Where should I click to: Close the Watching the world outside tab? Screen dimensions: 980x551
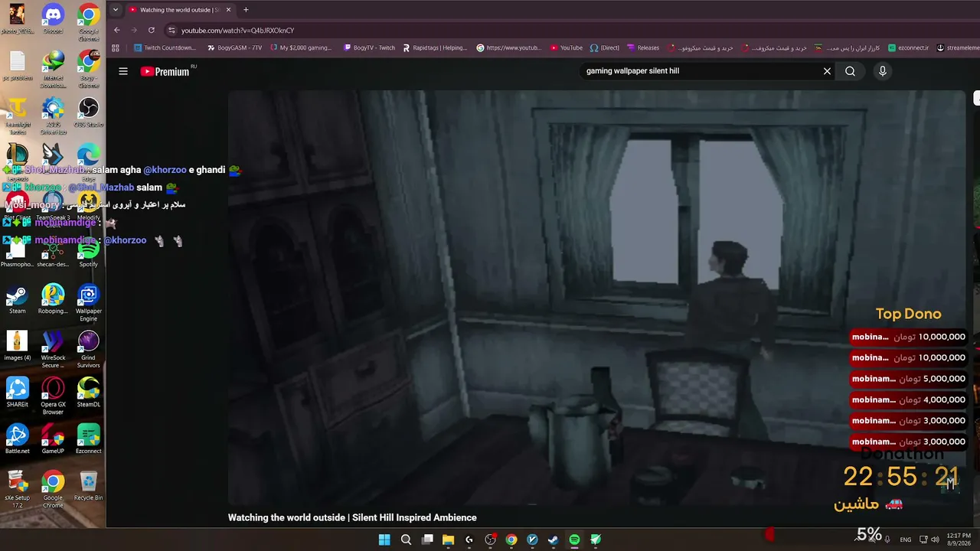coord(228,10)
